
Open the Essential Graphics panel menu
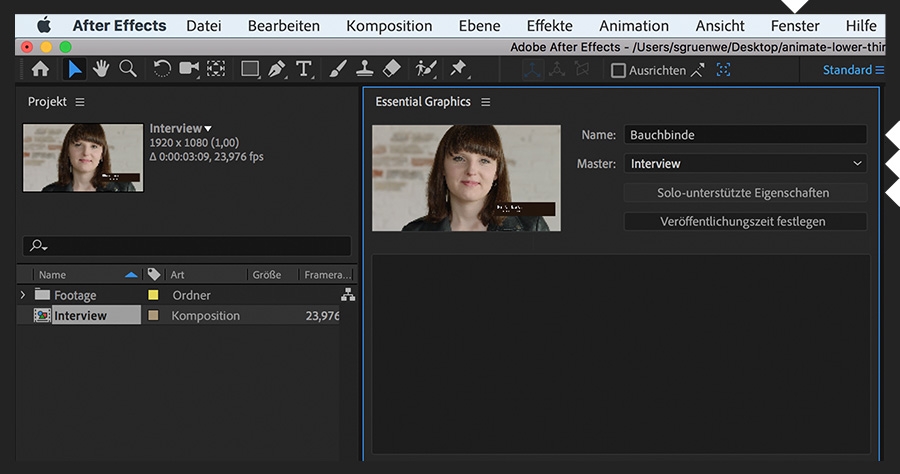486,102
